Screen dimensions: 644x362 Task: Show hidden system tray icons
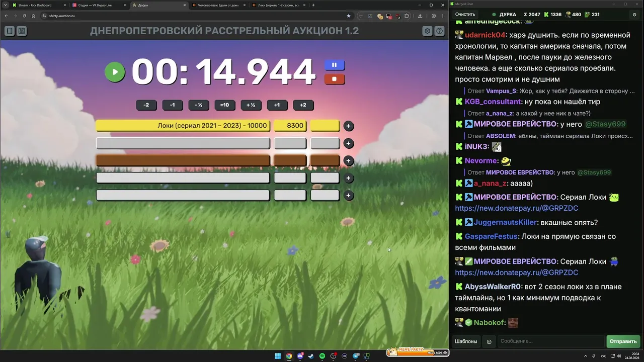tap(586, 356)
